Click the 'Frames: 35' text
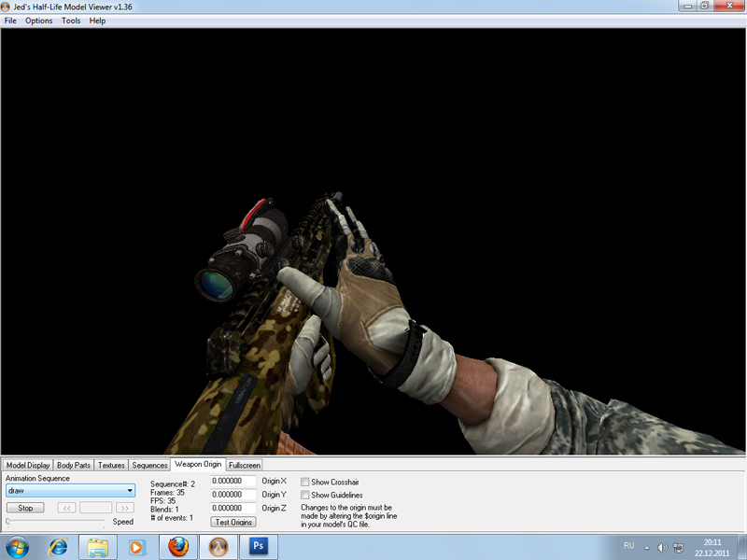This screenshot has width=747, height=560. [x=167, y=493]
